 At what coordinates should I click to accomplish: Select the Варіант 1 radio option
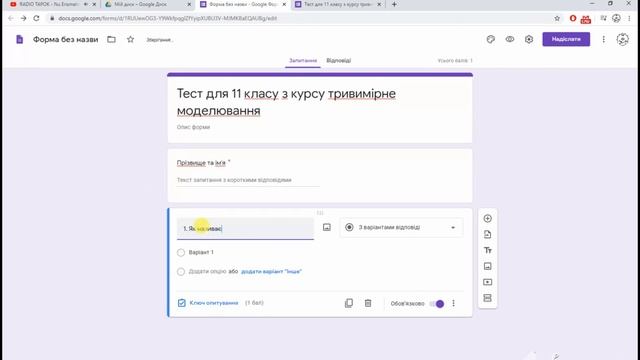click(x=181, y=253)
